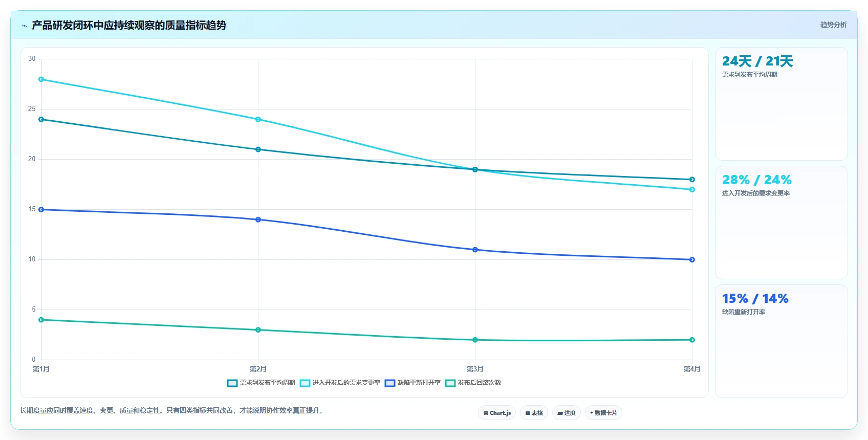Viewport: 868px width, 440px height.
Task: Click the 数据卡片 tag button
Action: tap(603, 413)
